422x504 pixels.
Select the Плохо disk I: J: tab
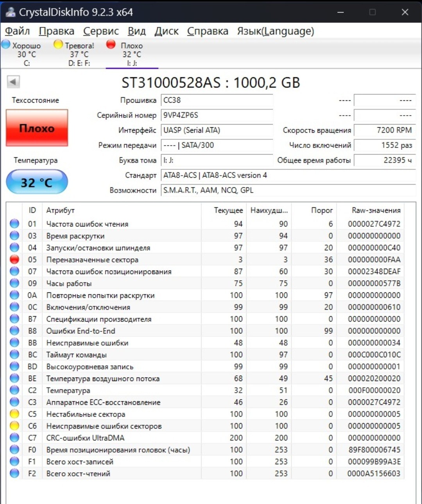pos(132,53)
